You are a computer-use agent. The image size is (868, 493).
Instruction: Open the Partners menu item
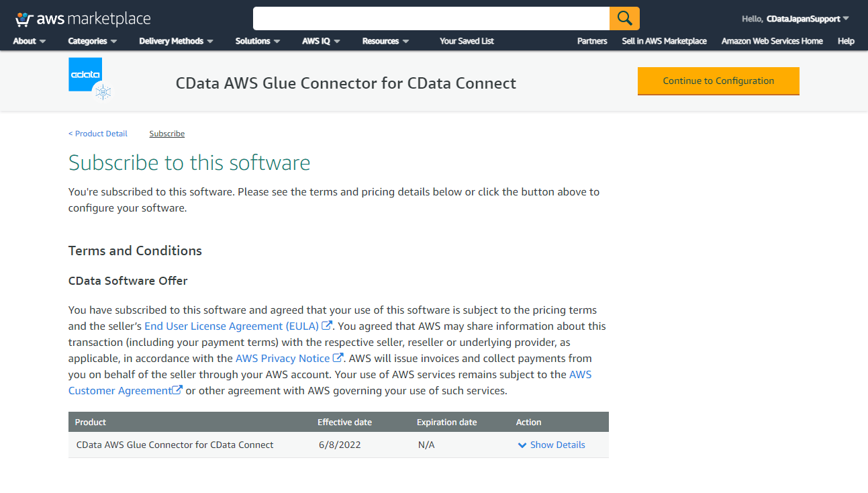pyautogui.click(x=592, y=41)
